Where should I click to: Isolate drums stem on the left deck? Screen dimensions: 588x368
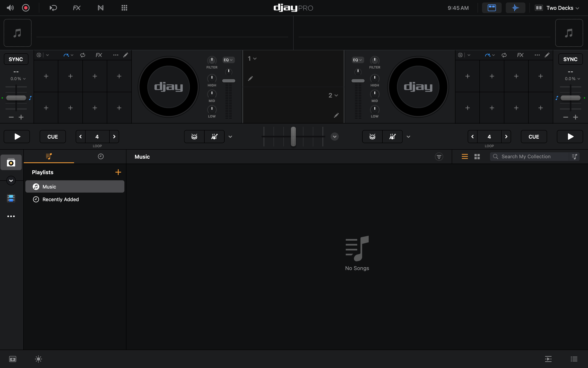[194, 137]
